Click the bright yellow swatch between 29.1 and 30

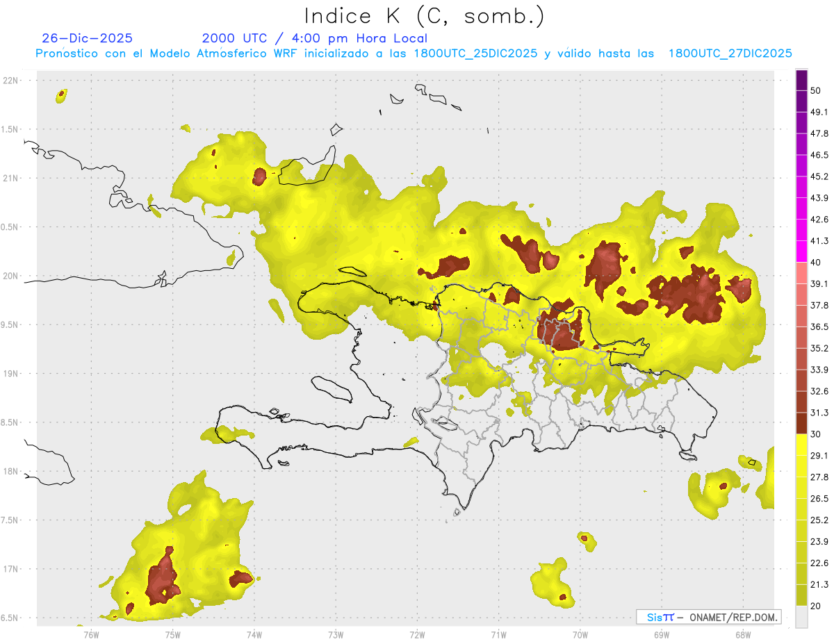click(801, 445)
